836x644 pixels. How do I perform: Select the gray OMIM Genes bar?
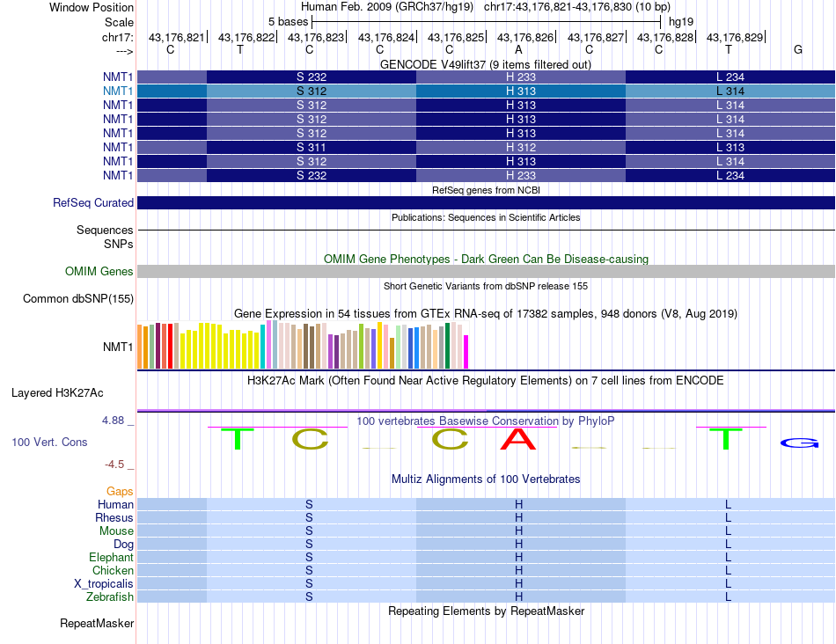(x=486, y=271)
